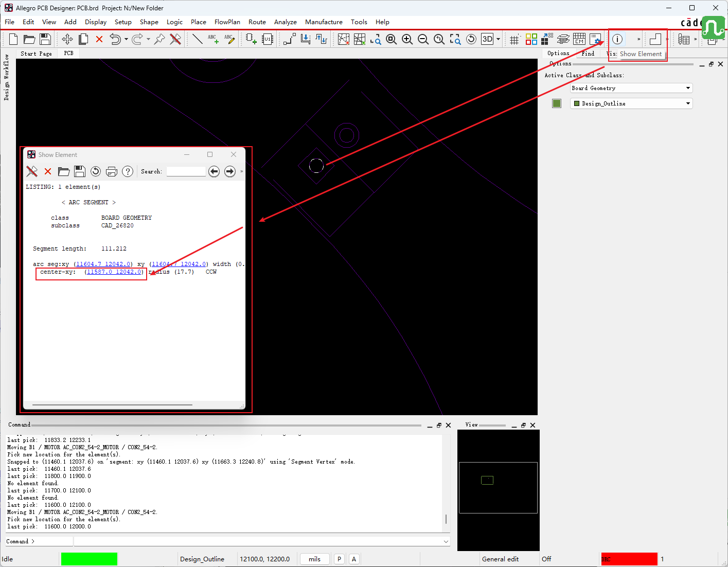
Task: Open the Constraint Manager (CM) icon
Action: 579,39
